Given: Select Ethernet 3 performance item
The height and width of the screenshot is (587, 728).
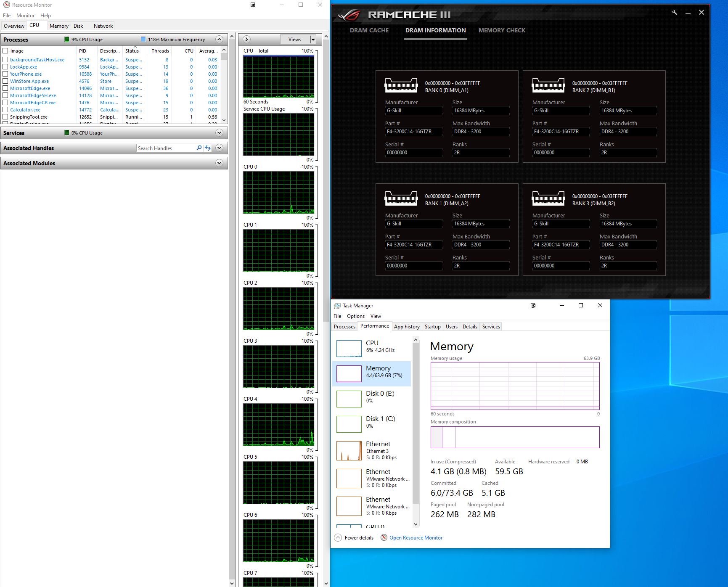Looking at the screenshot, I should (371, 451).
